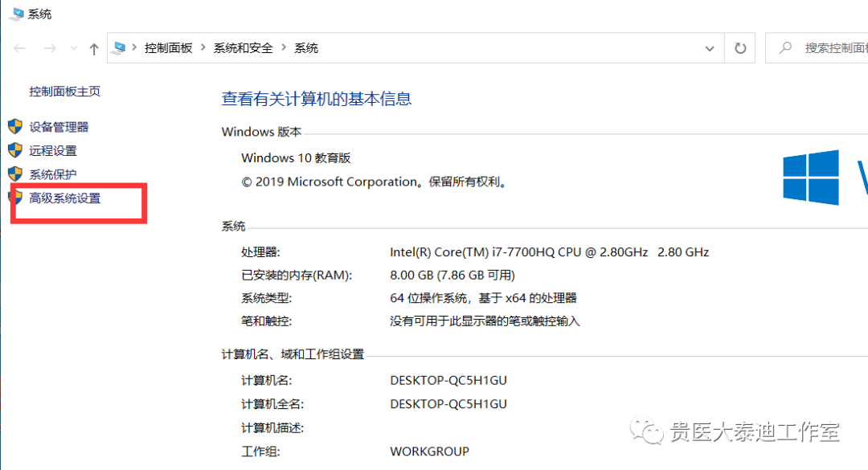Select the WORKGROUP value
The width and height of the screenshot is (868, 470).
click(429, 452)
